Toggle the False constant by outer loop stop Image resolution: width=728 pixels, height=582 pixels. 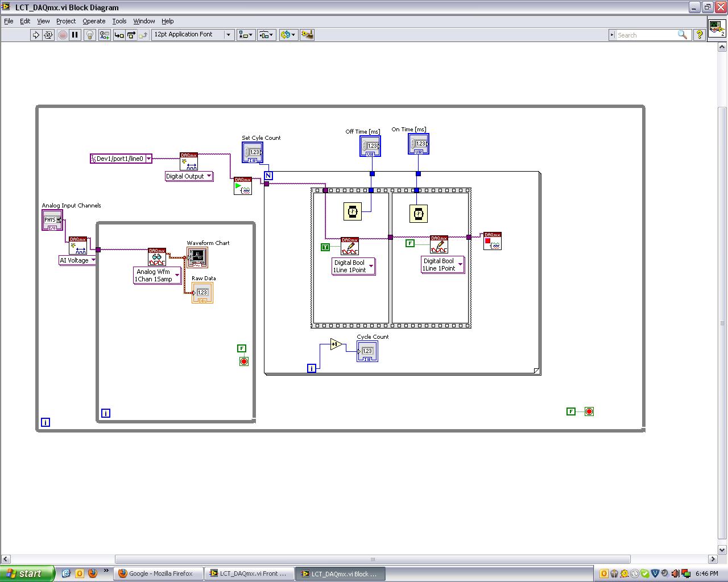coord(571,411)
